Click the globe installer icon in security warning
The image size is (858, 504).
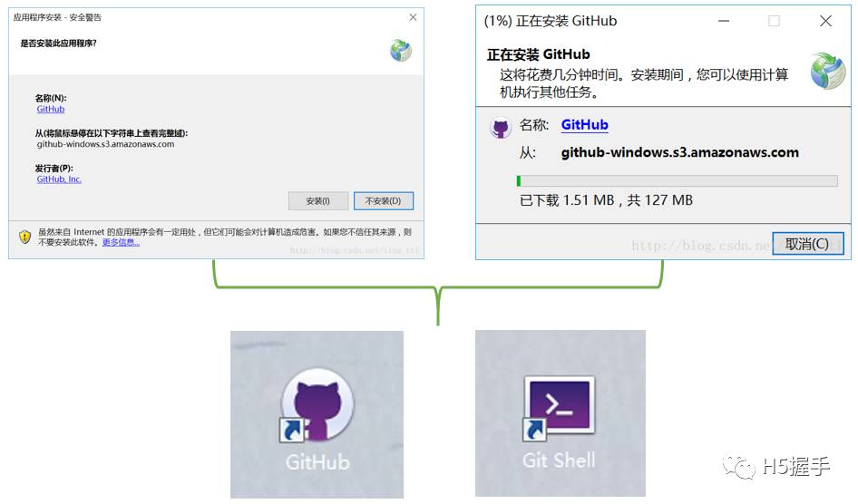point(401,51)
